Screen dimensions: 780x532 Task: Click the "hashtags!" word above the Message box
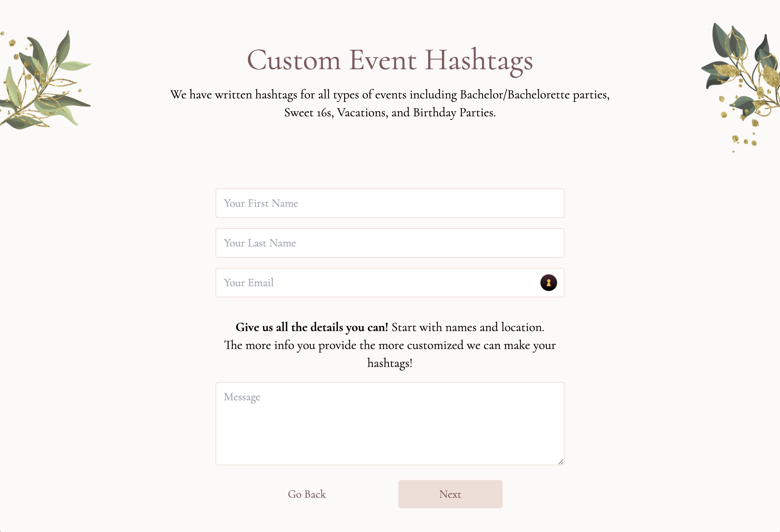pos(390,363)
